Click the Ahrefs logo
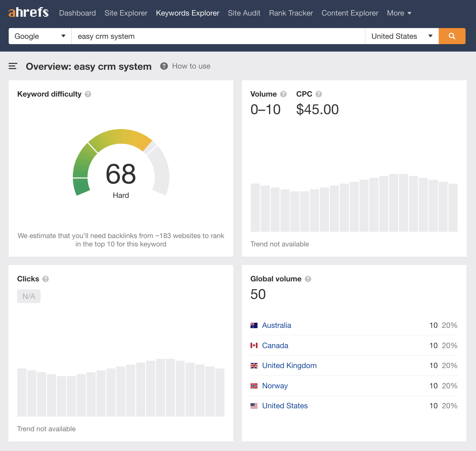476x451 pixels. point(29,12)
